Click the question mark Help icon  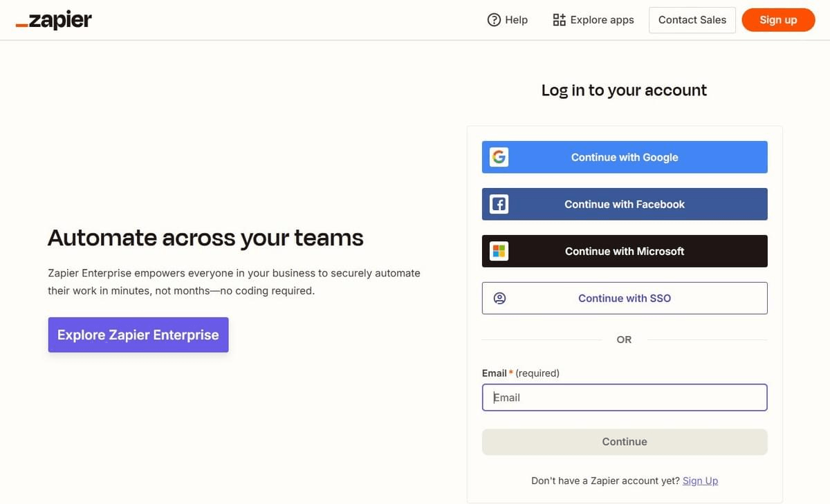(494, 20)
